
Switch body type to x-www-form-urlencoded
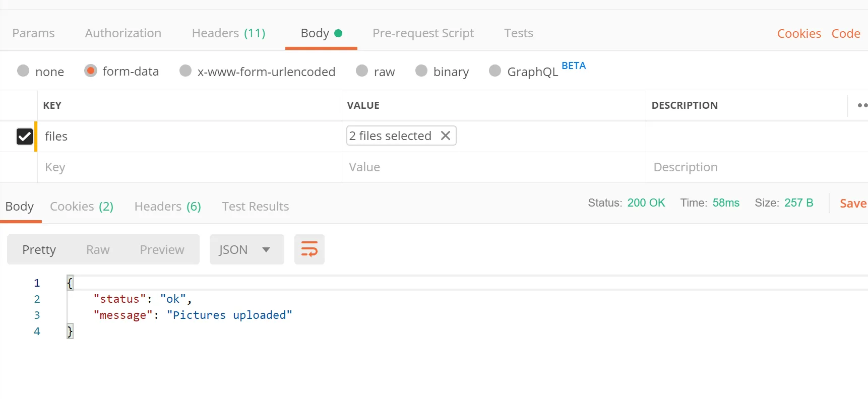185,71
